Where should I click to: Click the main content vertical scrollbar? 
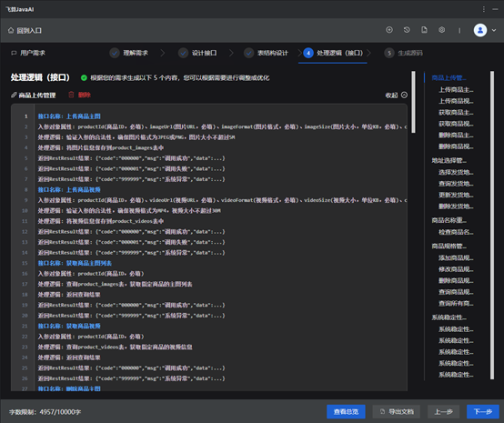click(413, 102)
